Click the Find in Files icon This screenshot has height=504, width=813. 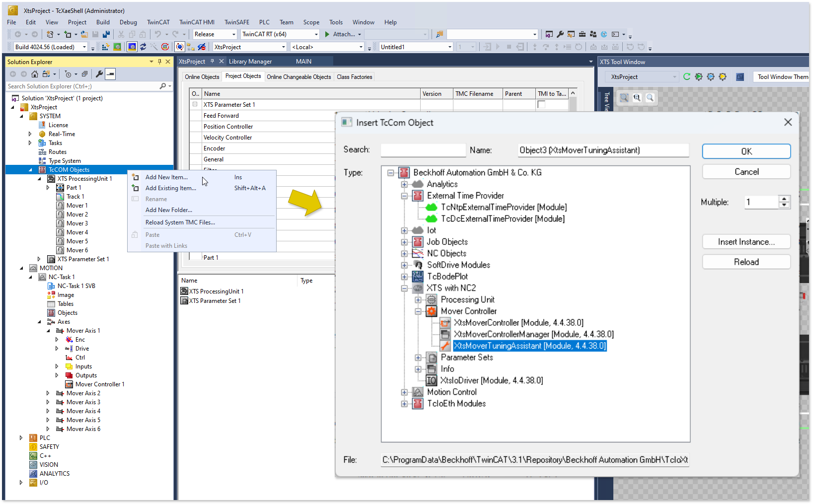pos(440,34)
